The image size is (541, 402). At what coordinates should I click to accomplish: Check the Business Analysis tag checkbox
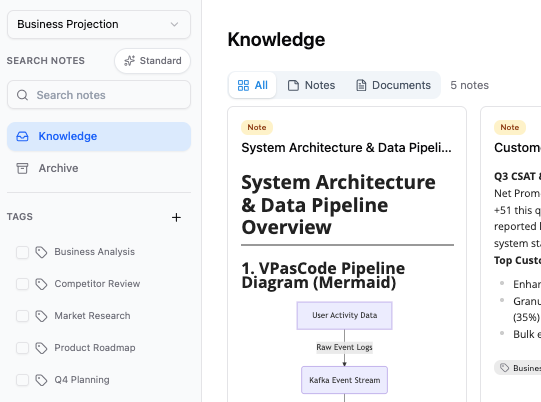click(x=22, y=252)
